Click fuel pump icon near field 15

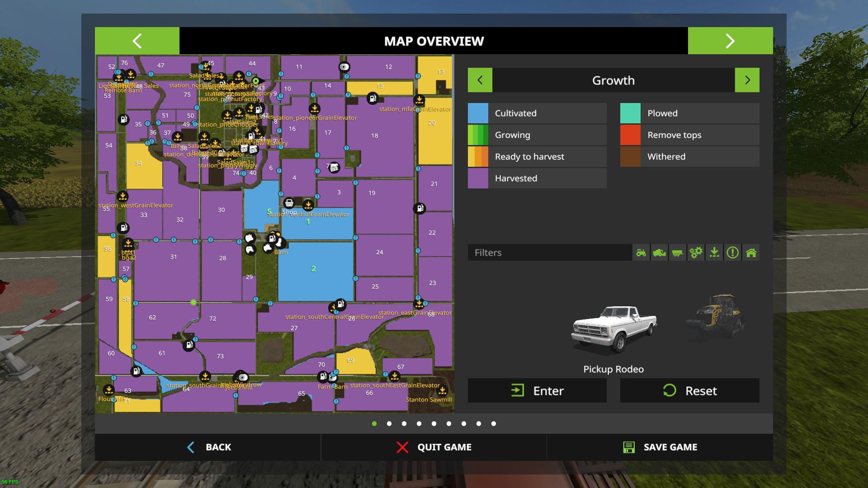coord(372,98)
